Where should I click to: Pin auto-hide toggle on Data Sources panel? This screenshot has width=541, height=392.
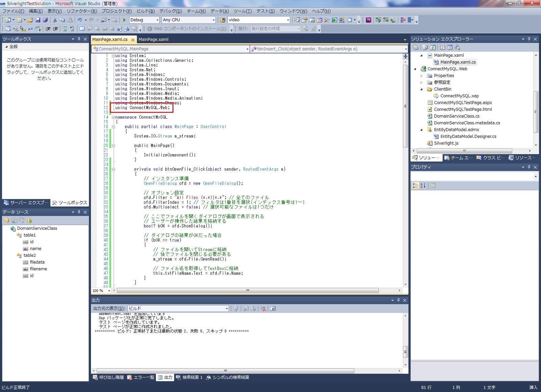pos(79,212)
